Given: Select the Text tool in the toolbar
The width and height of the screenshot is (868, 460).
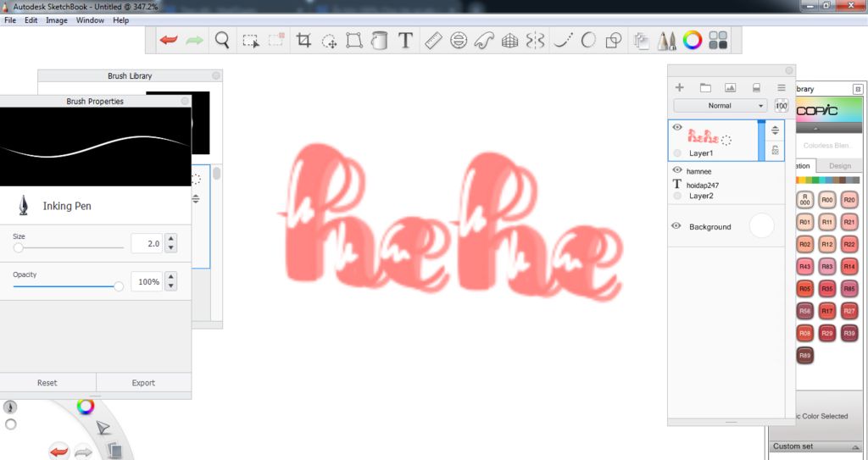Looking at the screenshot, I should click(406, 41).
